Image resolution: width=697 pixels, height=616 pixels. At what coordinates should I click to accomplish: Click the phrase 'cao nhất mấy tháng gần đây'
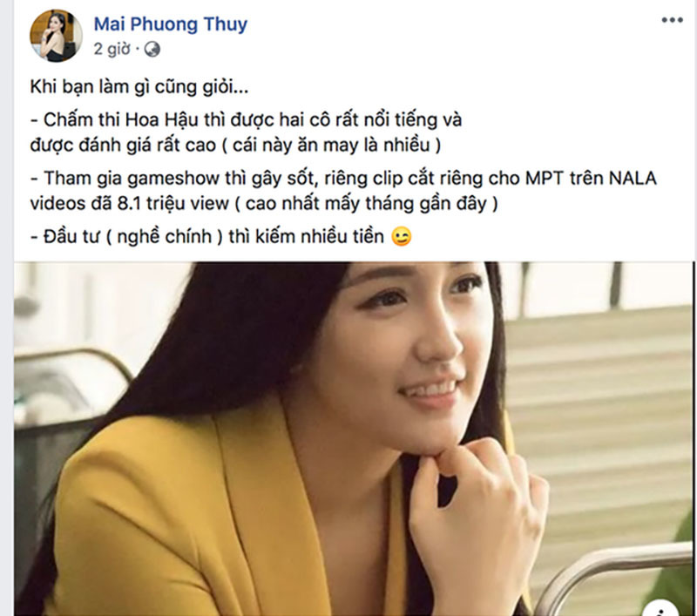(x=366, y=204)
